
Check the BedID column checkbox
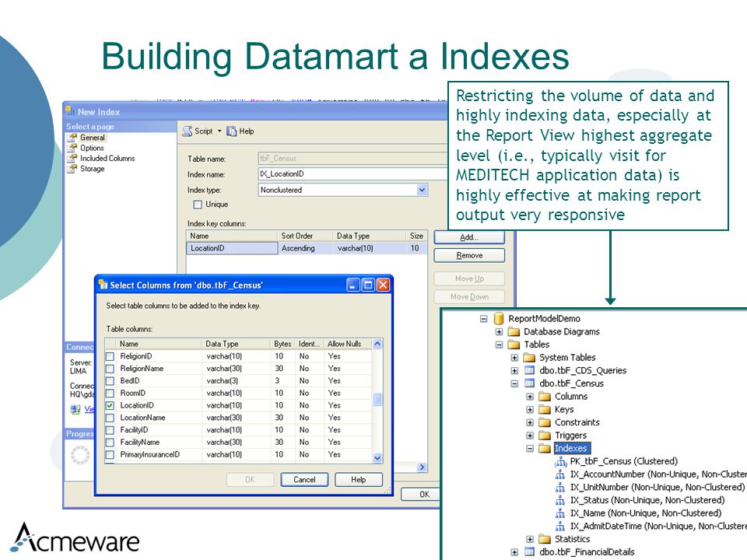click(x=110, y=381)
